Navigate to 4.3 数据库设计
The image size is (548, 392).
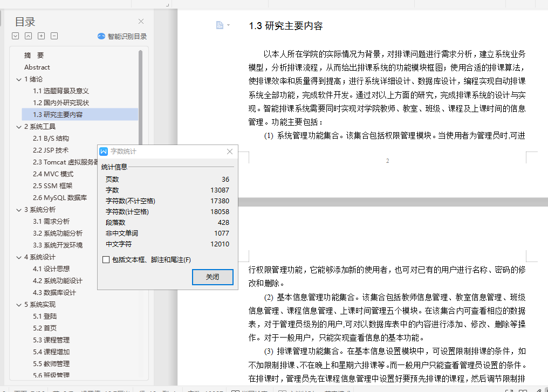tap(54, 292)
